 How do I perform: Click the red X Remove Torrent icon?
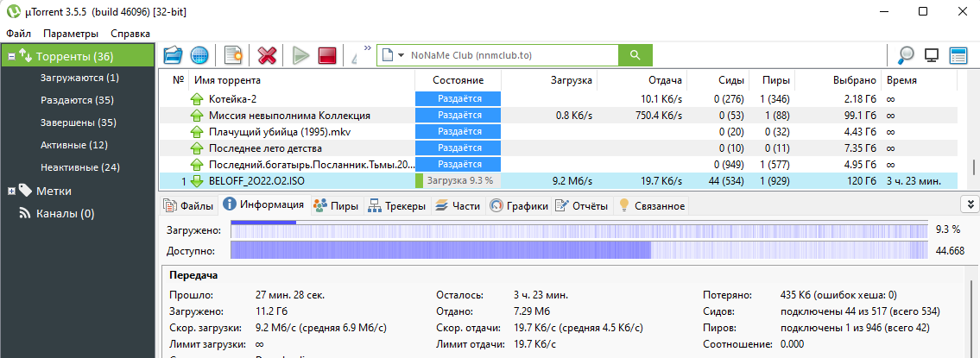(x=267, y=55)
